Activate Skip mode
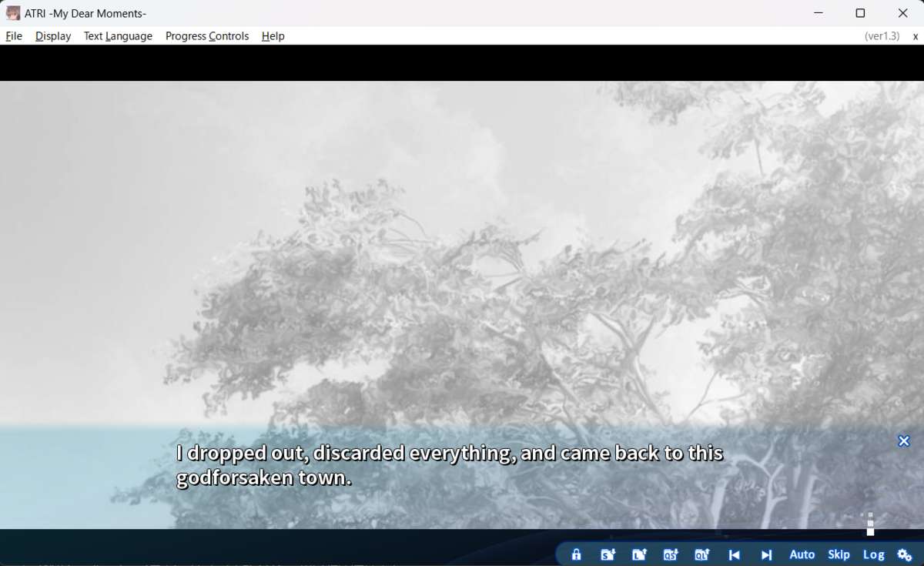This screenshot has width=924, height=566. [839, 554]
